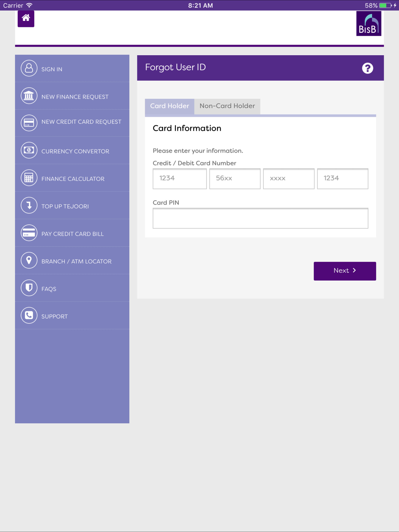Open TOP UP TEJOORI entry

[x=72, y=205]
